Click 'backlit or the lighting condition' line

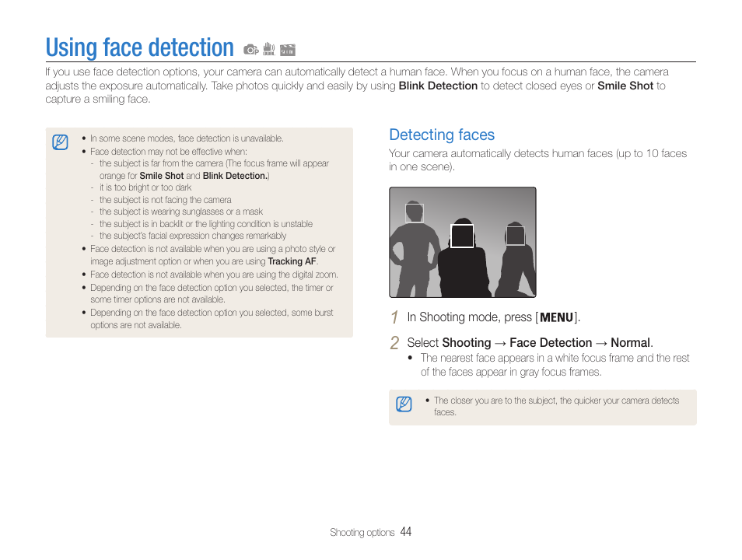(x=206, y=224)
